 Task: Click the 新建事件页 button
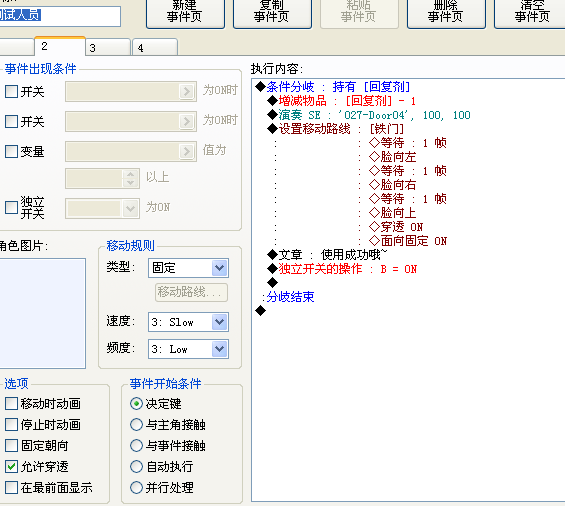coord(185,13)
